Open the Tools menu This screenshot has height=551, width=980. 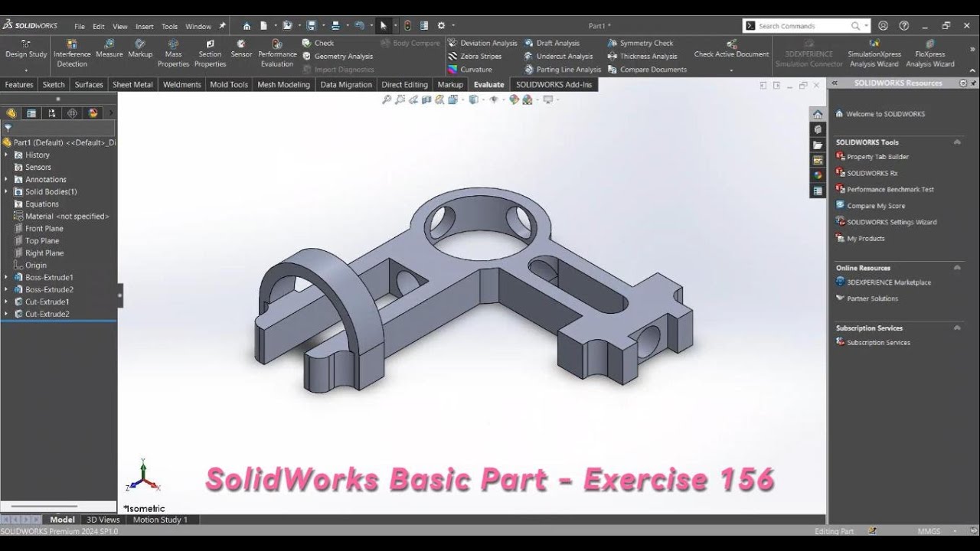tap(169, 26)
